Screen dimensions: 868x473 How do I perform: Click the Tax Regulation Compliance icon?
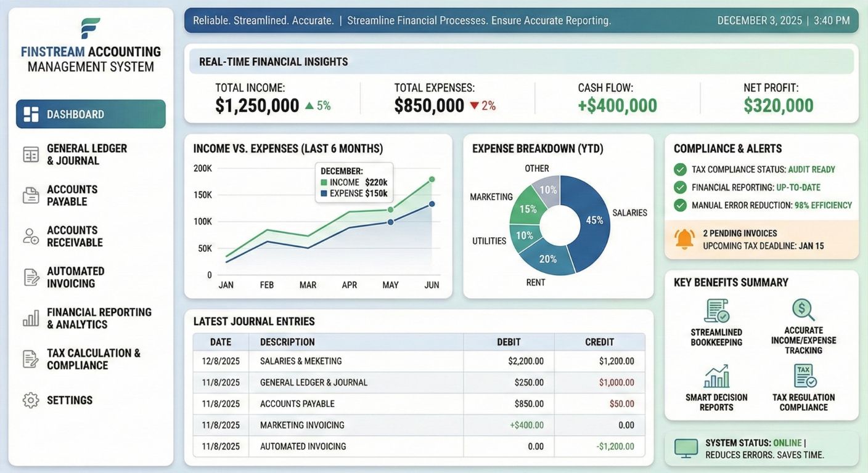[805, 376]
